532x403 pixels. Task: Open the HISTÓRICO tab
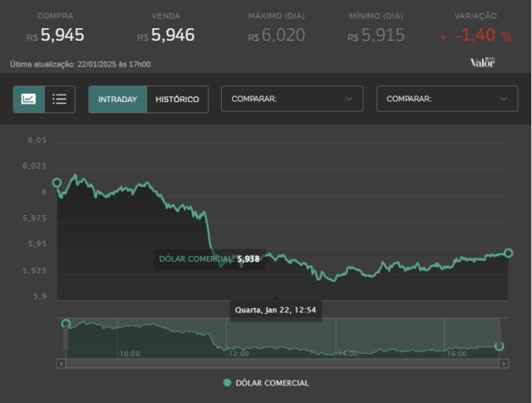[x=177, y=100]
